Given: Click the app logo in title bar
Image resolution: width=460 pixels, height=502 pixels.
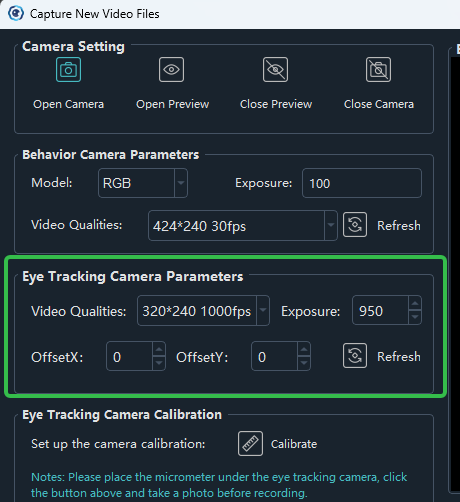Looking at the screenshot, I should click(x=16, y=14).
